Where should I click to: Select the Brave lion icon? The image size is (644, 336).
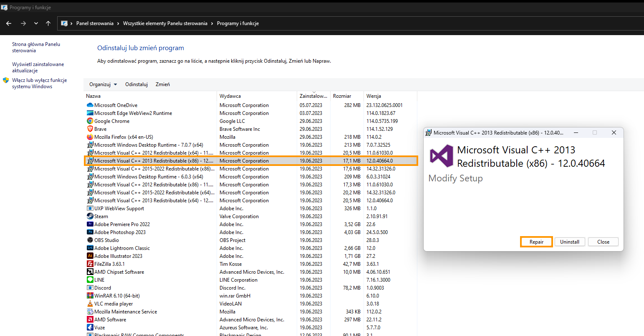pos(90,129)
